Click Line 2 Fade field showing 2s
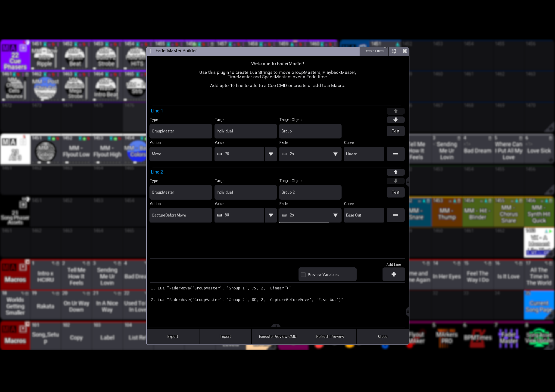The height and width of the screenshot is (392, 555). coord(304,215)
